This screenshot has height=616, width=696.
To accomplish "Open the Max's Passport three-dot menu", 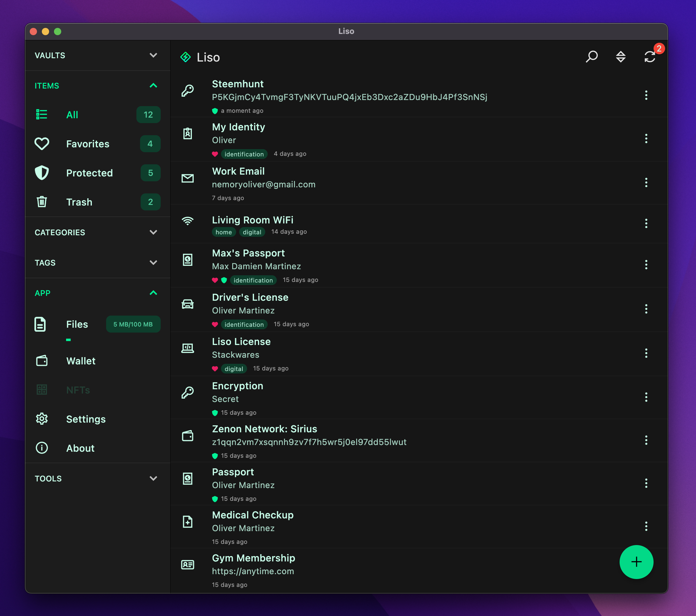I will click(x=646, y=265).
